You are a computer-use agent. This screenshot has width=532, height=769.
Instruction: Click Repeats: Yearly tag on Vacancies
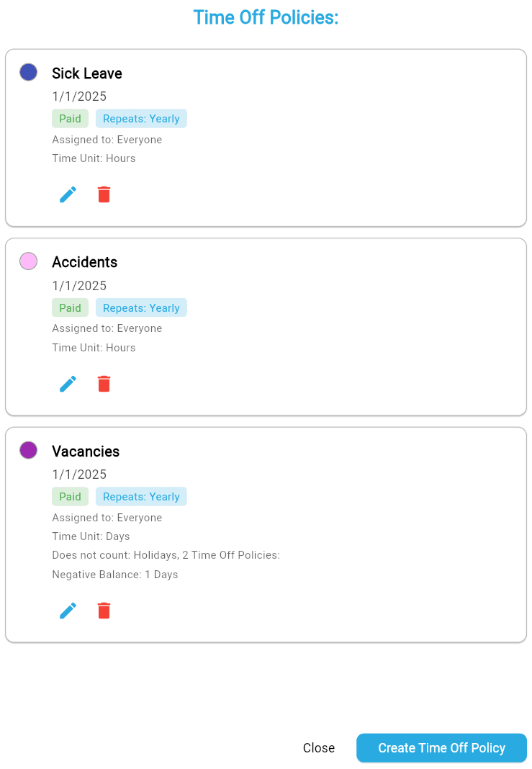point(141,497)
